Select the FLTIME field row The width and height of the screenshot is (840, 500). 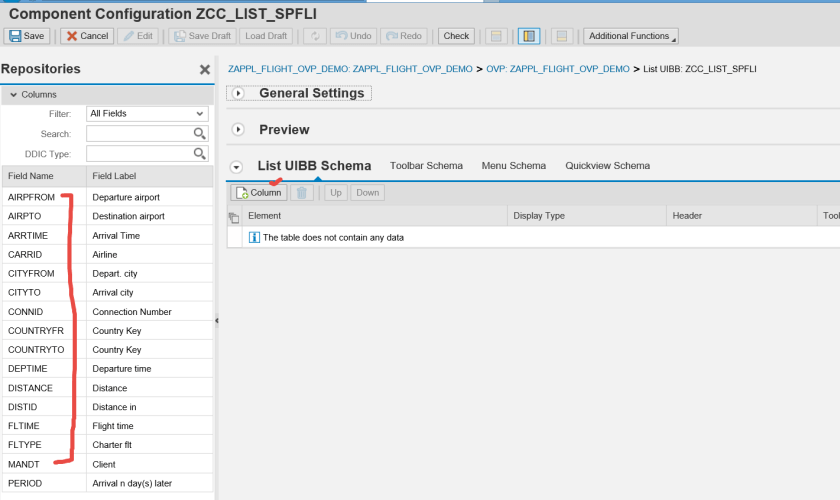pos(108,426)
